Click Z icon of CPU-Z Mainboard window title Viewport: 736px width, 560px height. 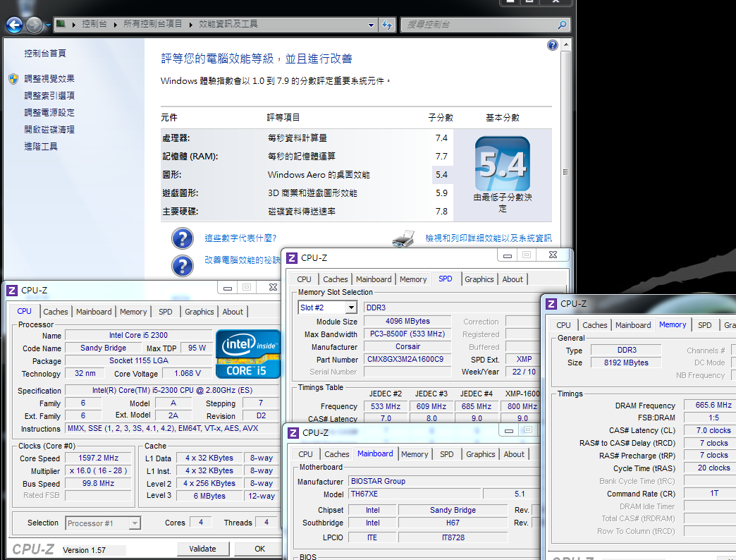click(293, 433)
